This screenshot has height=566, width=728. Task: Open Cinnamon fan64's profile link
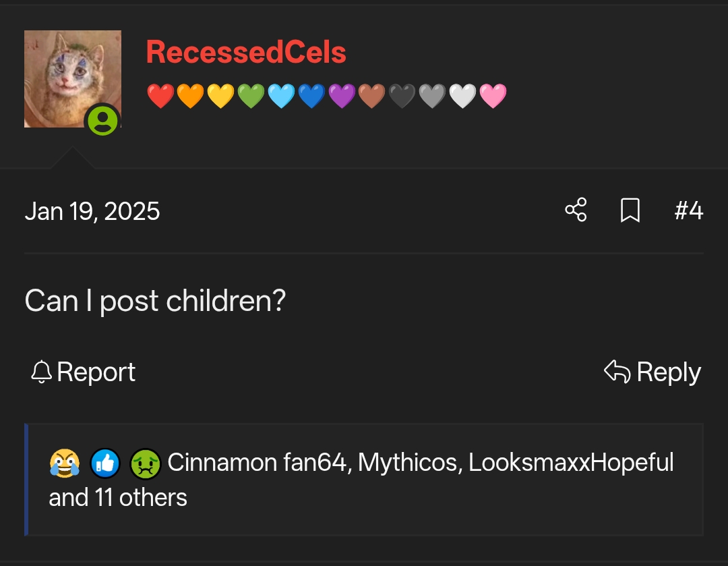click(255, 463)
